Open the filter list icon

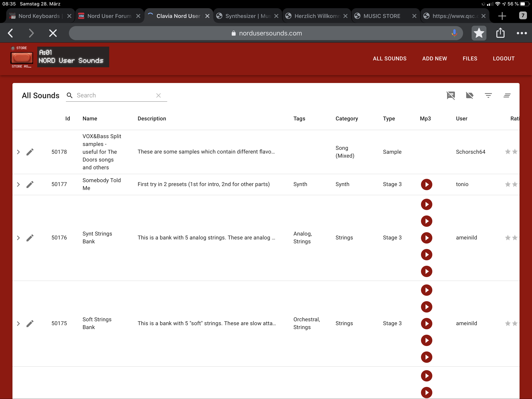pos(488,95)
